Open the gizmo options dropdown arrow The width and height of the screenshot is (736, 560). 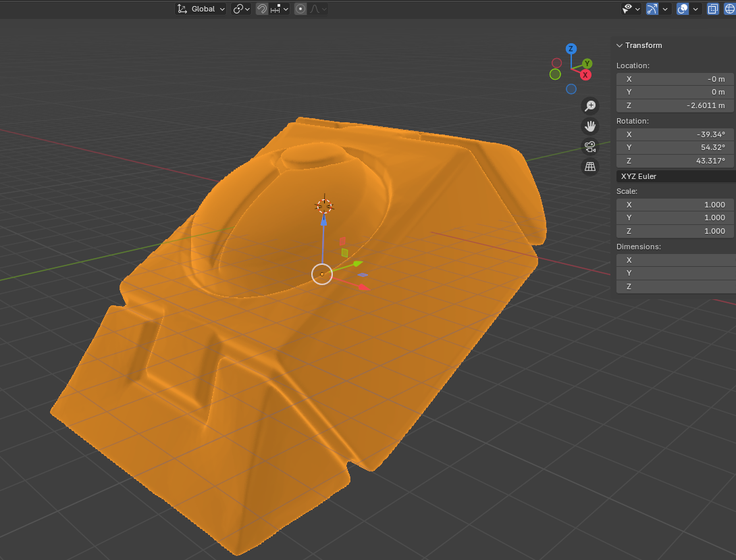[x=665, y=9]
